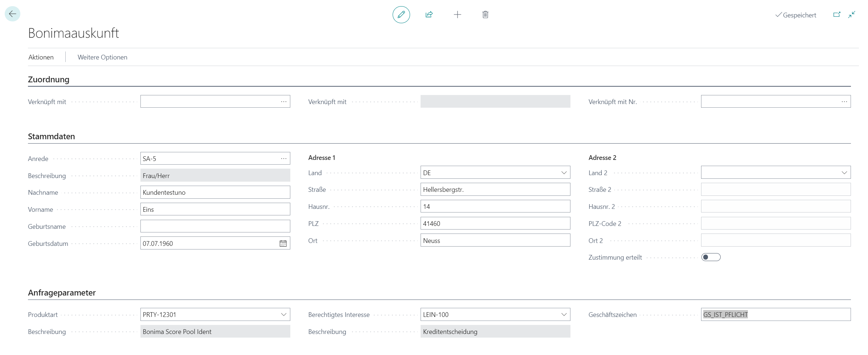Click the pencil edit icon
The width and height of the screenshot is (868, 355).
tap(401, 15)
